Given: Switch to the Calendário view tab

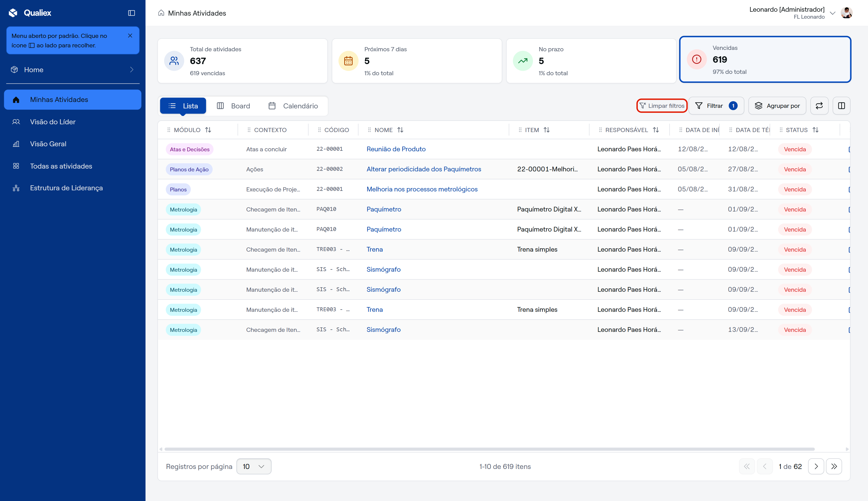Looking at the screenshot, I should pyautogui.click(x=293, y=106).
